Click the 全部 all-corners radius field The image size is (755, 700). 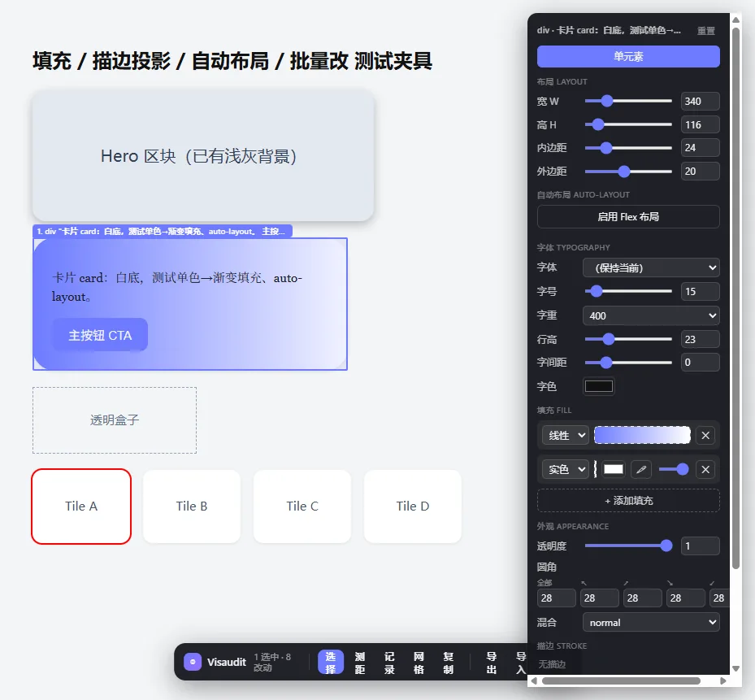pos(556,598)
